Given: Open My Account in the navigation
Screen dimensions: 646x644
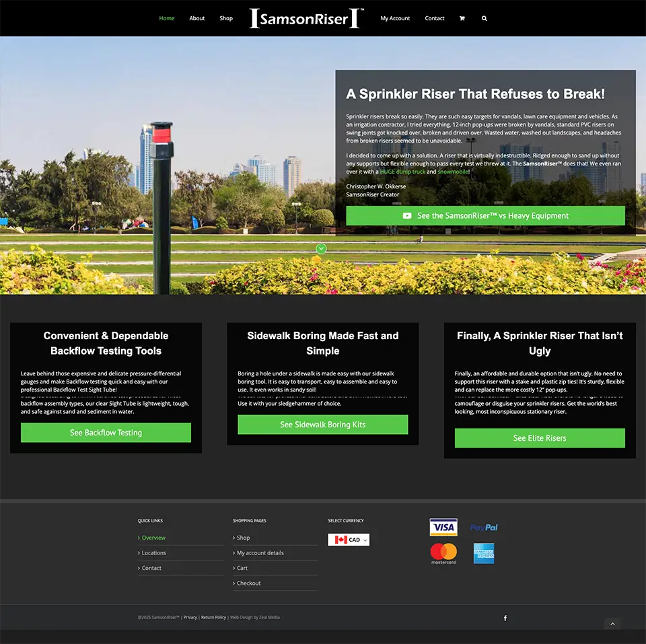Looking at the screenshot, I should click(395, 18).
